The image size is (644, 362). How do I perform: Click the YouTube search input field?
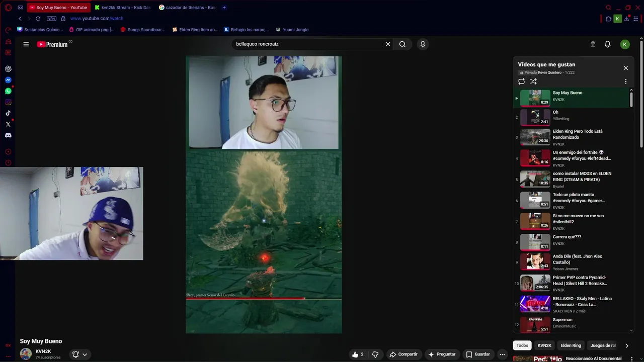tap(307, 44)
